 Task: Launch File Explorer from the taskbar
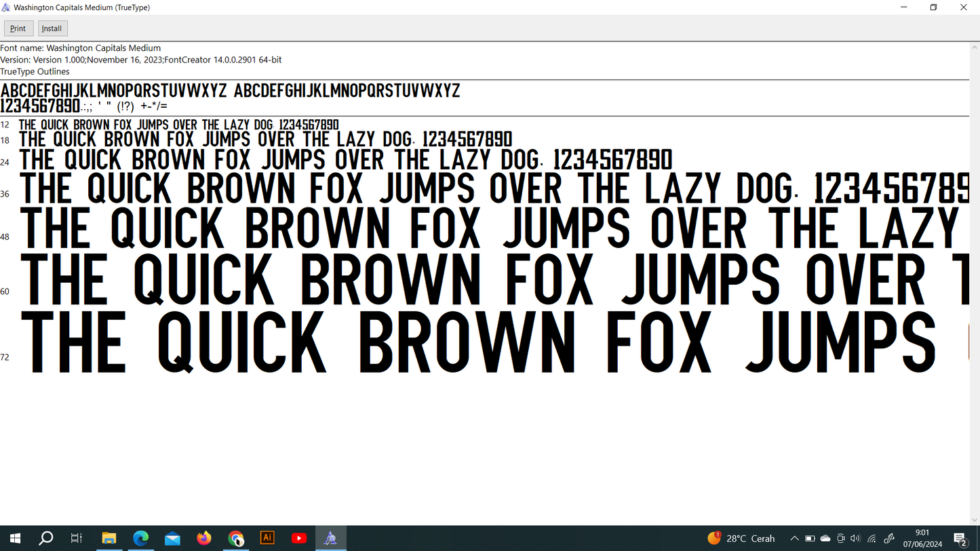[x=109, y=538]
